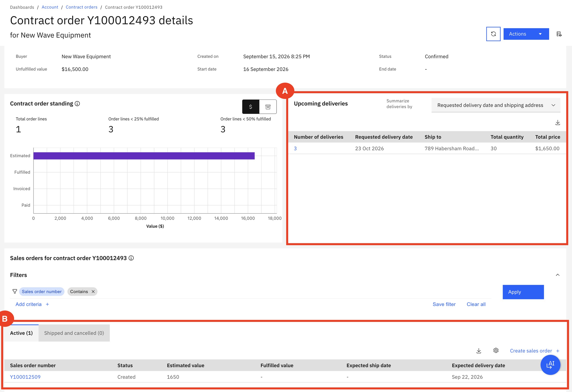Click the Ship to column header
The width and height of the screenshot is (572, 392).
point(433,137)
